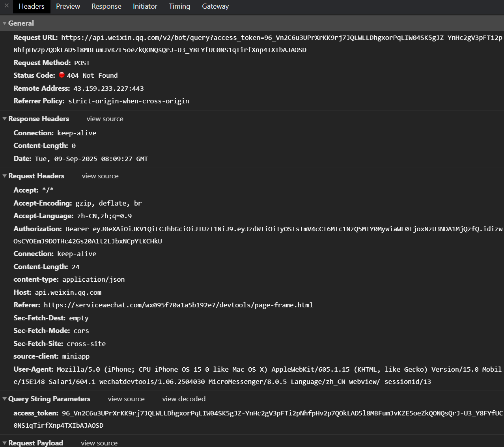Select the response Connection keep-alive value
Screen dimensions: 504x447
tap(77, 133)
